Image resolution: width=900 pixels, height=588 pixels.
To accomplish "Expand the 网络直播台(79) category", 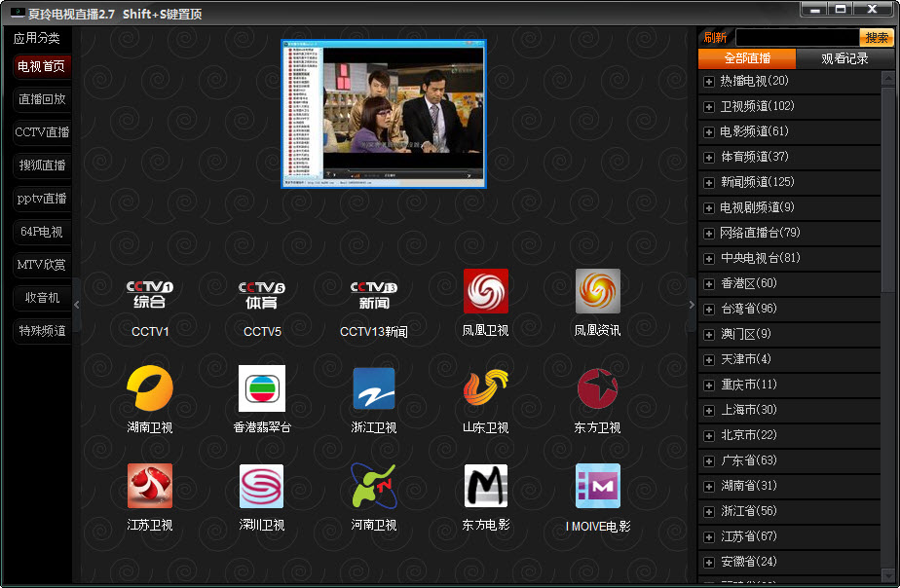I will (709, 233).
